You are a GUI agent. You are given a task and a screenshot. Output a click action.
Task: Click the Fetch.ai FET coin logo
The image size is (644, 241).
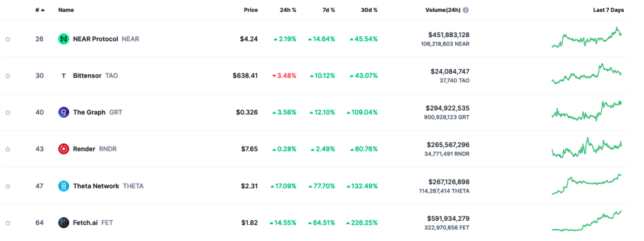coord(64,223)
